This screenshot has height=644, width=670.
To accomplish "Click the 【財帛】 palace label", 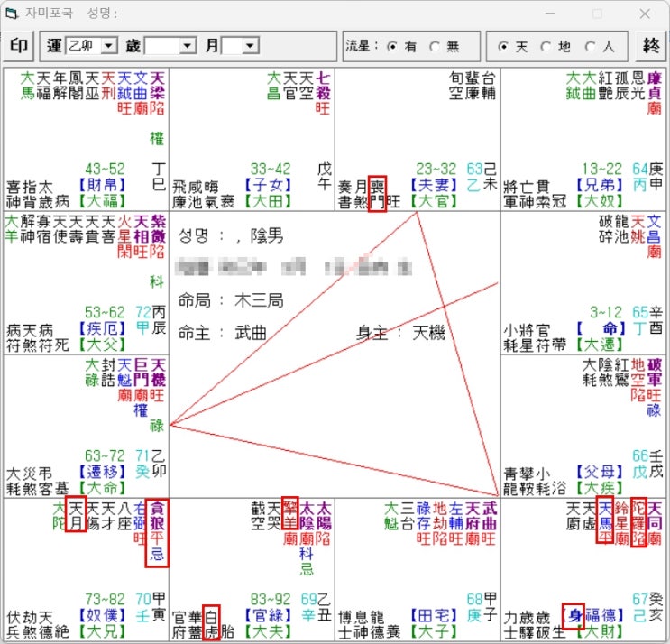I will tap(103, 185).
